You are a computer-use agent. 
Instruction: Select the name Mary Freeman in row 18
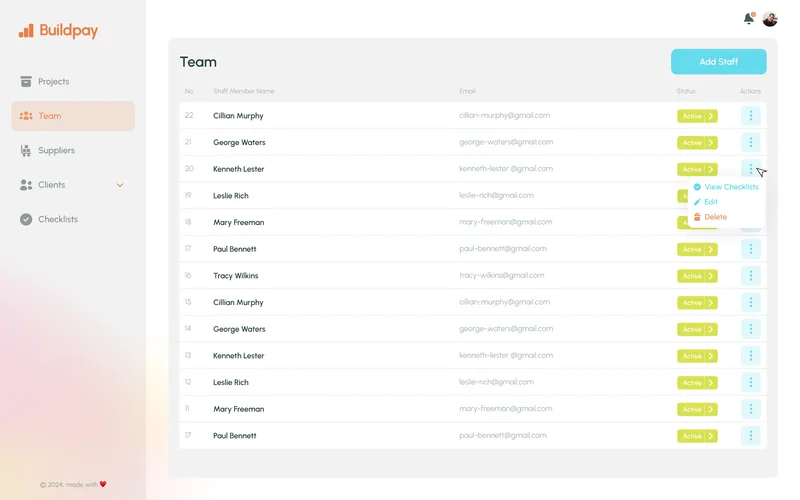(238, 222)
